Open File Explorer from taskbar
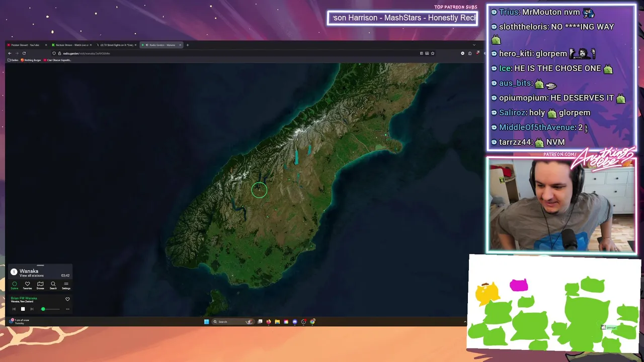 point(277,322)
